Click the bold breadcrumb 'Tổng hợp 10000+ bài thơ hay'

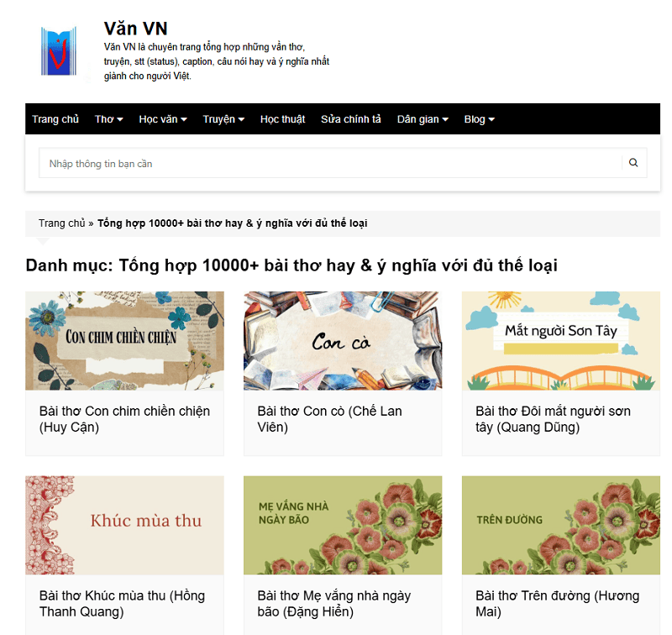[233, 223]
